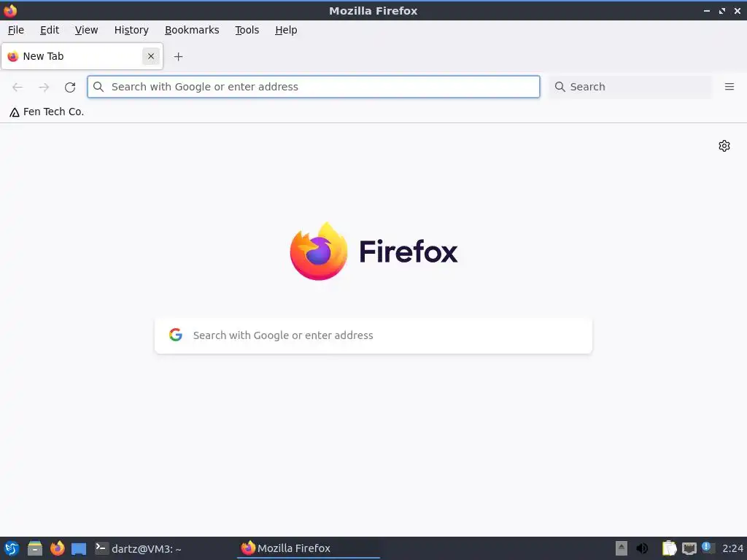Click the update notification tray icon
This screenshot has width=747, height=560.
coord(708,548)
